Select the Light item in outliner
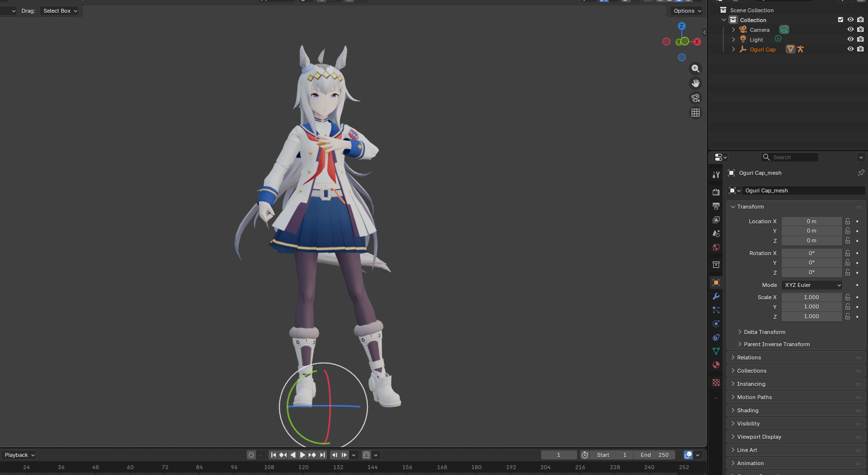The width and height of the screenshot is (868, 475). (x=756, y=40)
